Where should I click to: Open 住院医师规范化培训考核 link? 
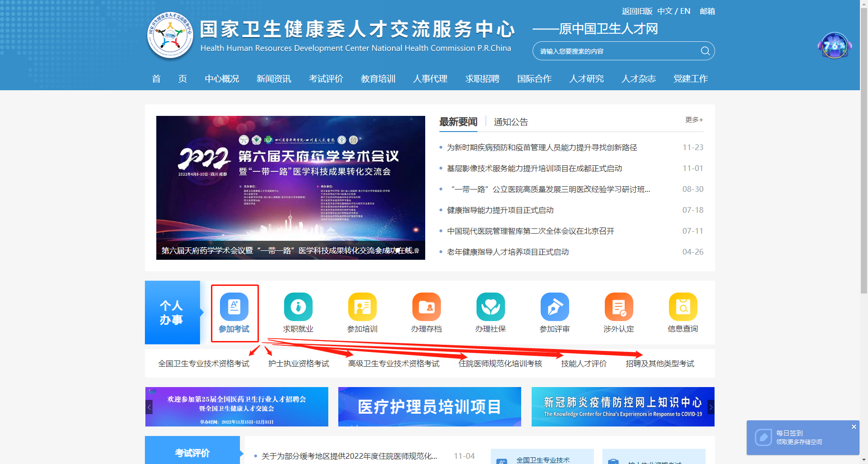500,364
